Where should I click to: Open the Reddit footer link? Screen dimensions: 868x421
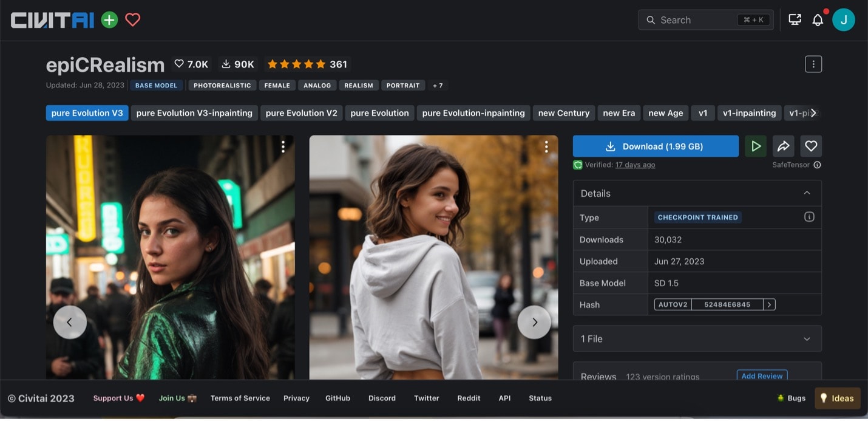(469, 398)
